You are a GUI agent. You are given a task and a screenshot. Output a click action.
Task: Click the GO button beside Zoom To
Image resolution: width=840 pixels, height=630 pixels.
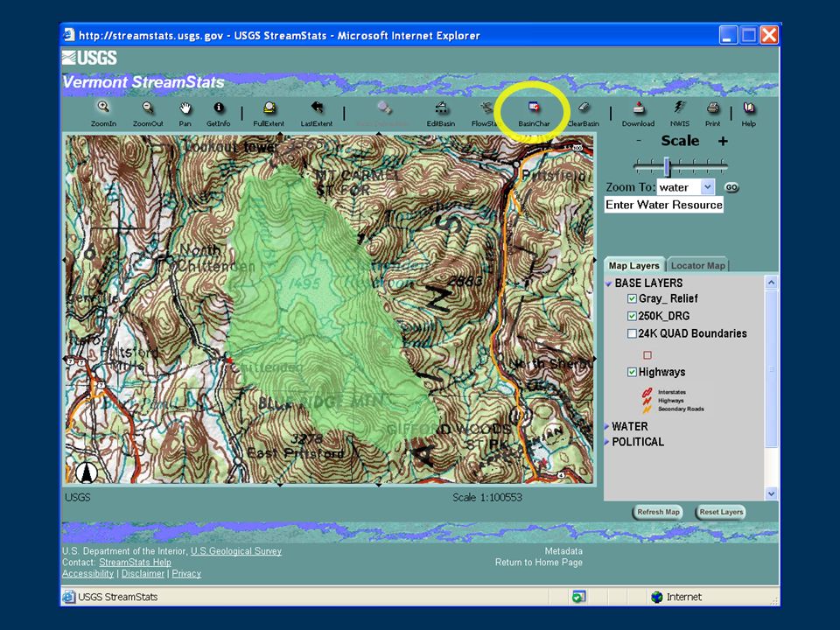click(731, 187)
